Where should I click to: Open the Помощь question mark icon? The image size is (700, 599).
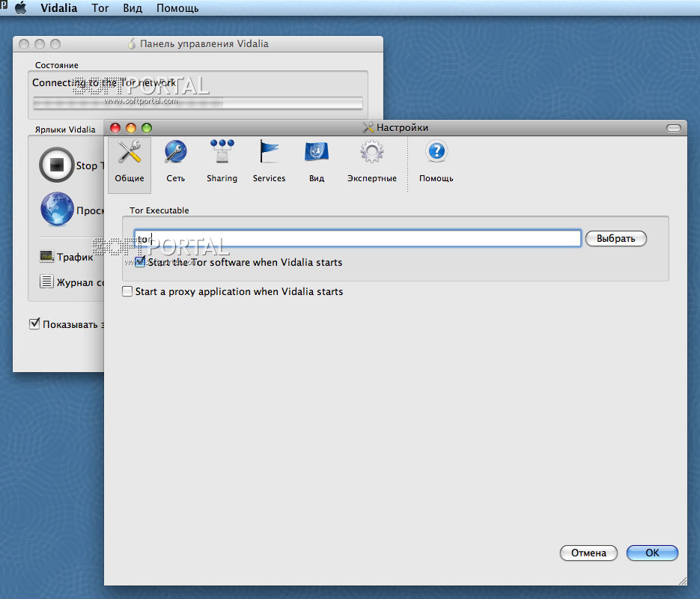[x=436, y=152]
